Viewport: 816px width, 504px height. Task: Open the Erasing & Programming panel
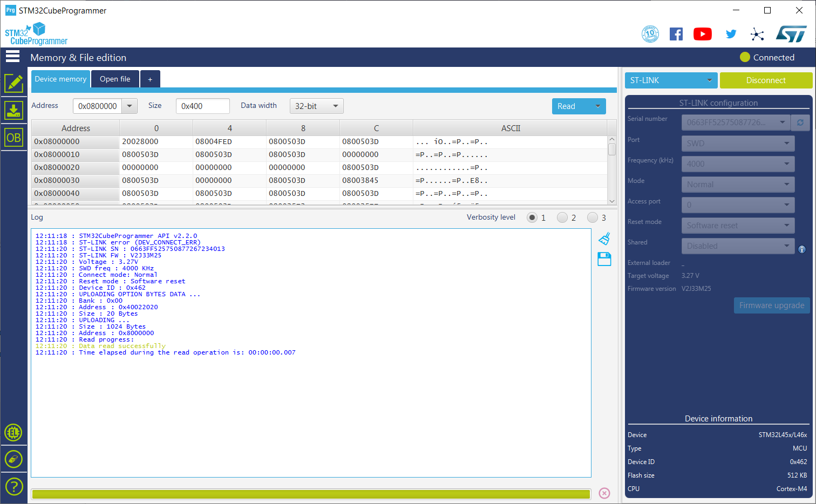pos(14,110)
